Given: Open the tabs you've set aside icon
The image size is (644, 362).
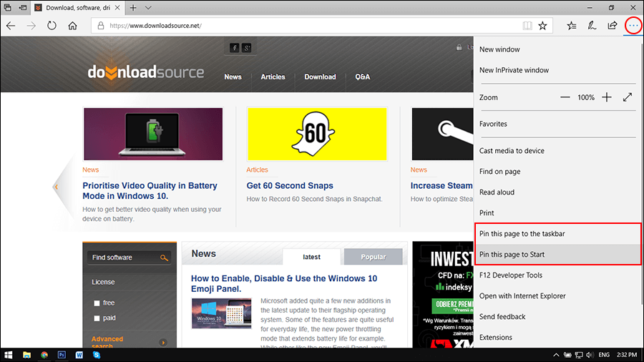Looking at the screenshot, I should (7, 7).
